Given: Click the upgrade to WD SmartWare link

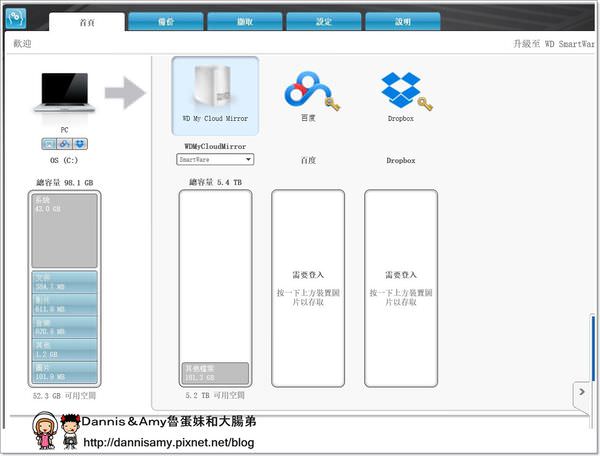Looking at the screenshot, I should click(554, 44).
